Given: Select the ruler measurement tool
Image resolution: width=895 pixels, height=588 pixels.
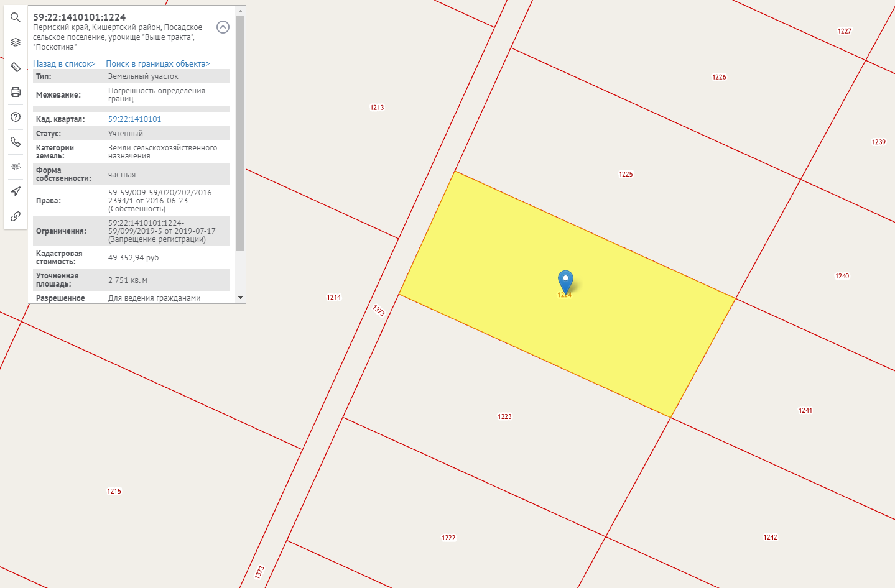Looking at the screenshot, I should point(16,67).
